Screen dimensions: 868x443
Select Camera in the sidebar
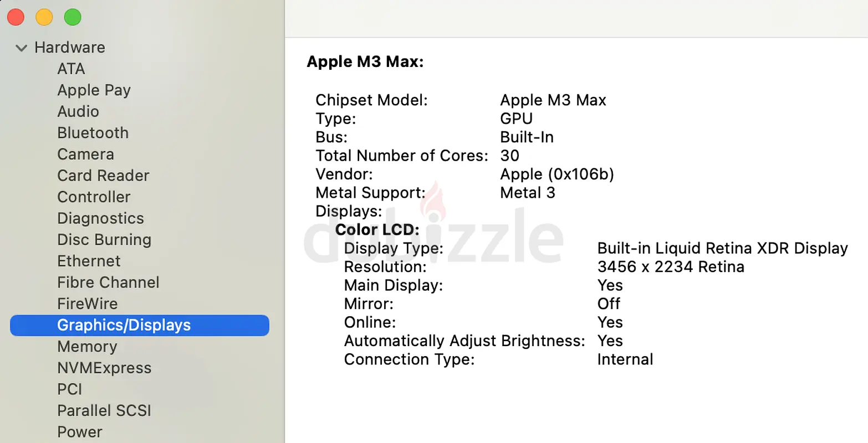click(x=85, y=154)
